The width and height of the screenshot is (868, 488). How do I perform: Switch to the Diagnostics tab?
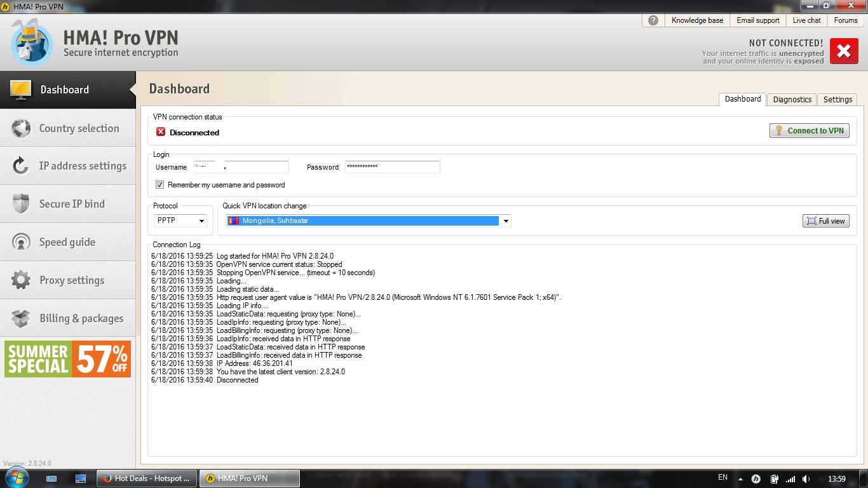792,99
